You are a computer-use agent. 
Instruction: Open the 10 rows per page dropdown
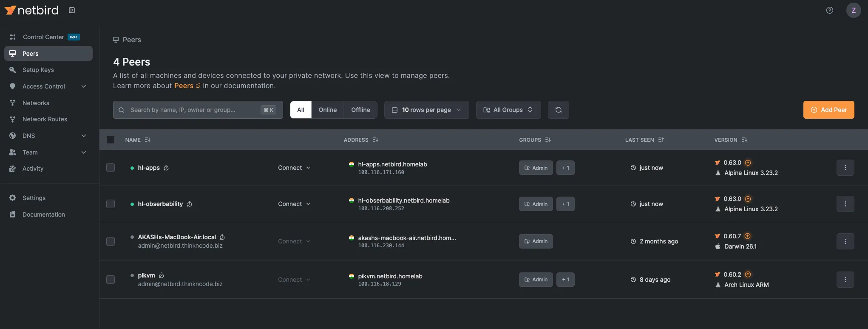click(426, 110)
